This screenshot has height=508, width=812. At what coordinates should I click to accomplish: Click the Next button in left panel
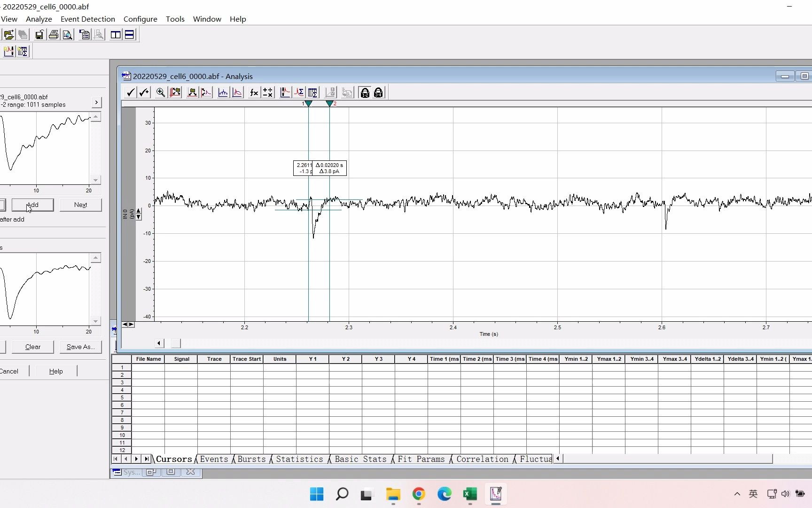click(80, 205)
